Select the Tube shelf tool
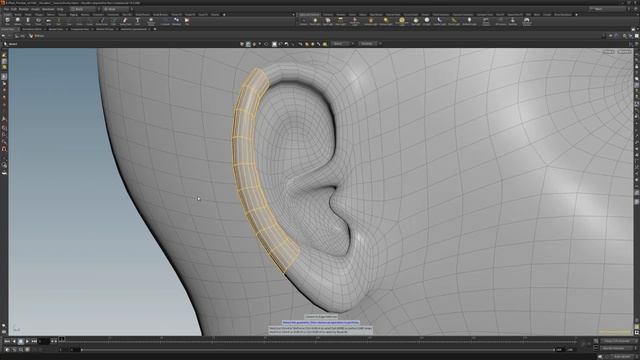Image resolution: width=640 pixels, height=360 pixels. pyautogui.click(x=28, y=21)
